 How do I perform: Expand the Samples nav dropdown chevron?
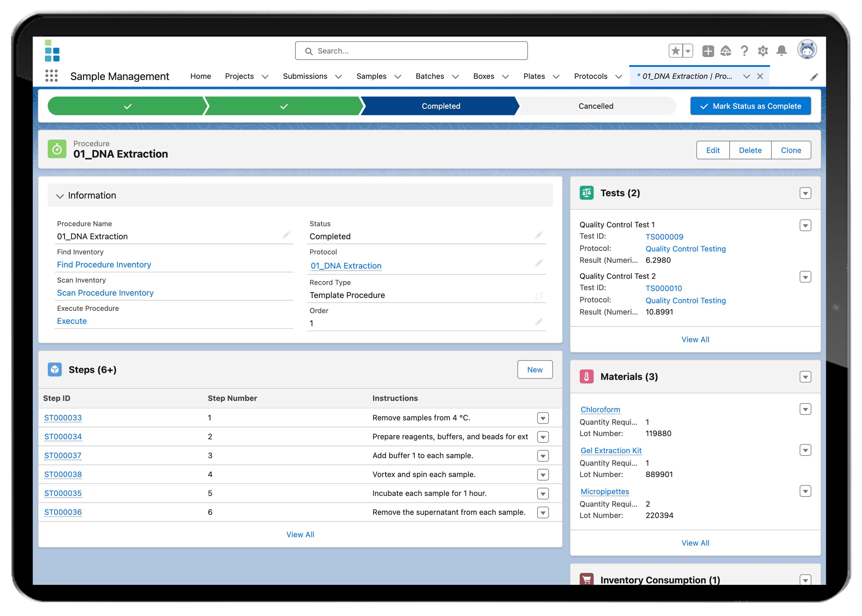(398, 77)
